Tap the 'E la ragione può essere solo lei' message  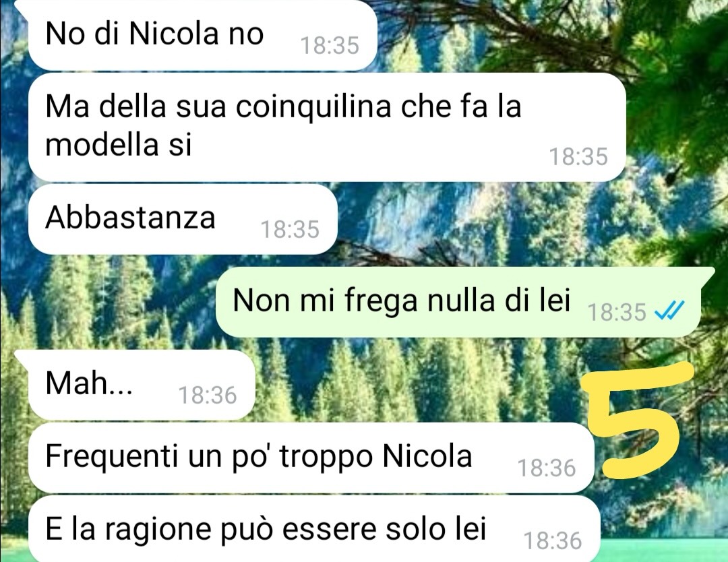314,529
